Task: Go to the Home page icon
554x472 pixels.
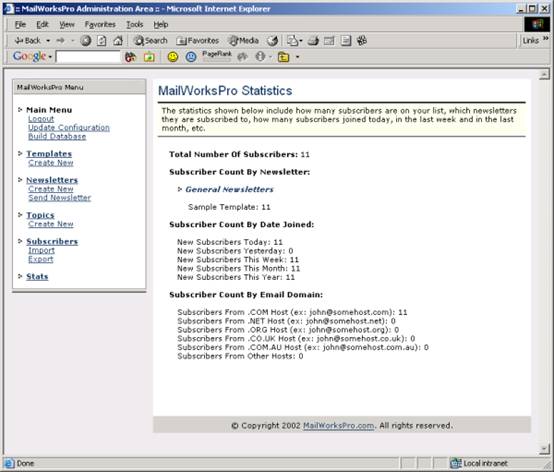Action: pyautogui.click(x=118, y=41)
